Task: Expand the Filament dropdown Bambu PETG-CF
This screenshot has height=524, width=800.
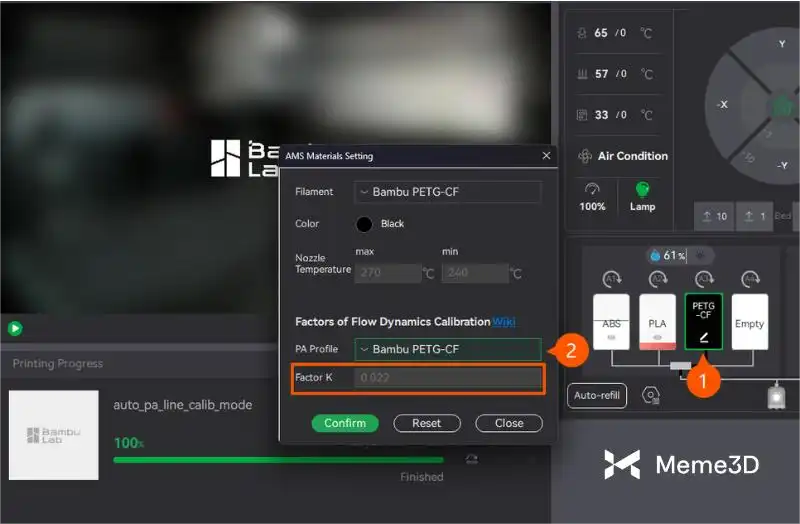Action: [448, 192]
